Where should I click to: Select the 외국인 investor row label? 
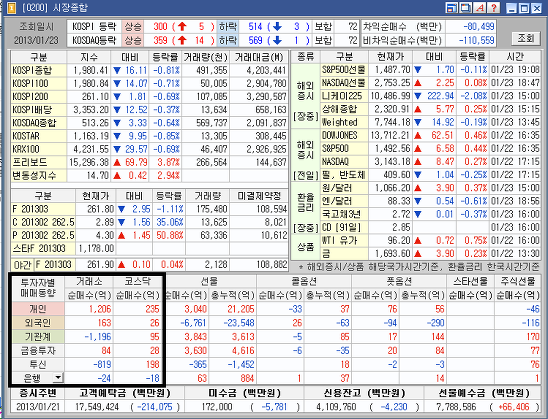[x=38, y=323]
